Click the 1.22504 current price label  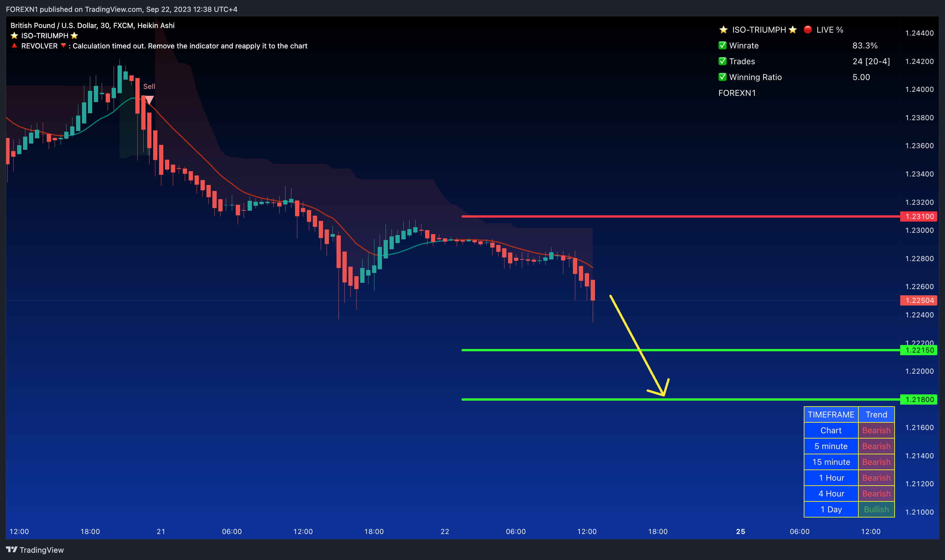click(919, 300)
